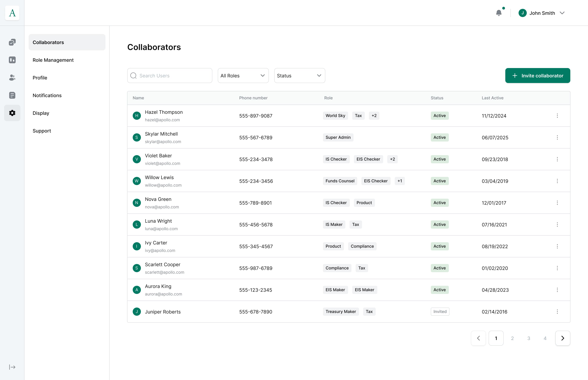Select the Display settings section
Viewport: 588px width, 380px height.
[x=41, y=113]
